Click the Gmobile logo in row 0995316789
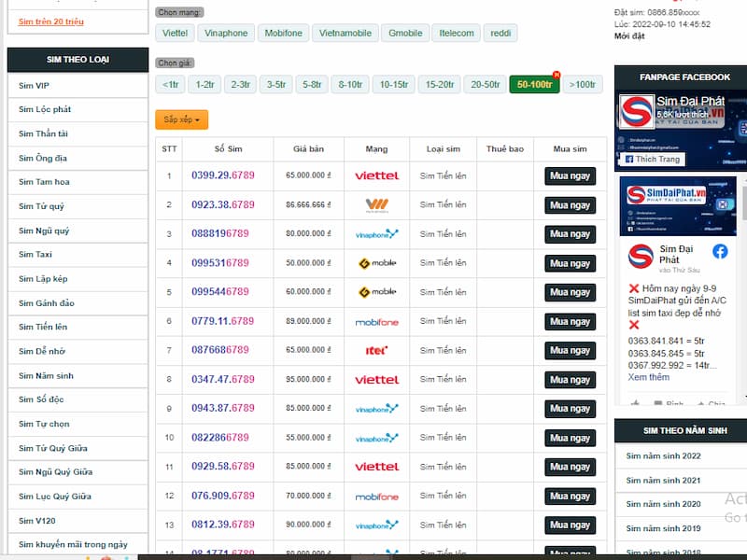Viewport: 747px width, 560px height. [377, 263]
